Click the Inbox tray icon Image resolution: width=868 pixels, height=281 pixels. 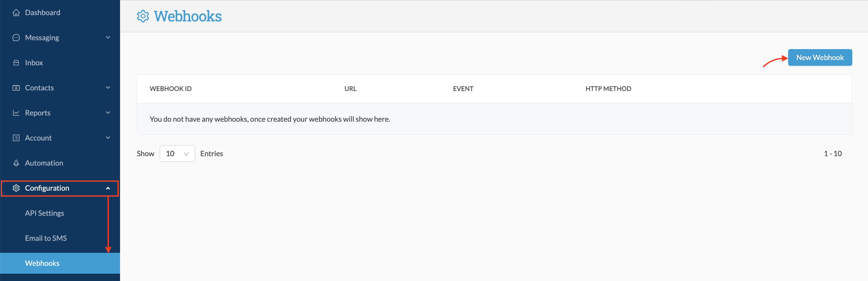(16, 63)
